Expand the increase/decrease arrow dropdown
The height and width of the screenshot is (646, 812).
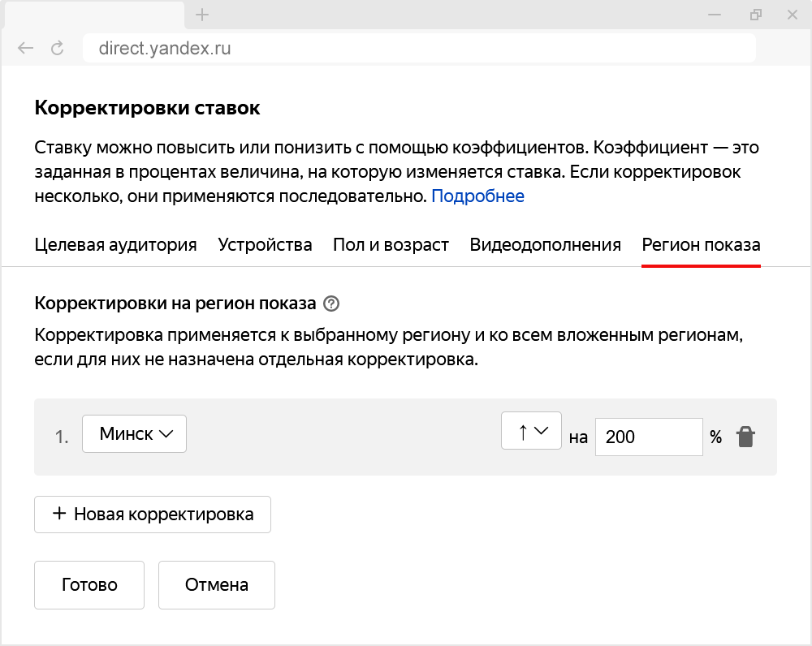(531, 431)
